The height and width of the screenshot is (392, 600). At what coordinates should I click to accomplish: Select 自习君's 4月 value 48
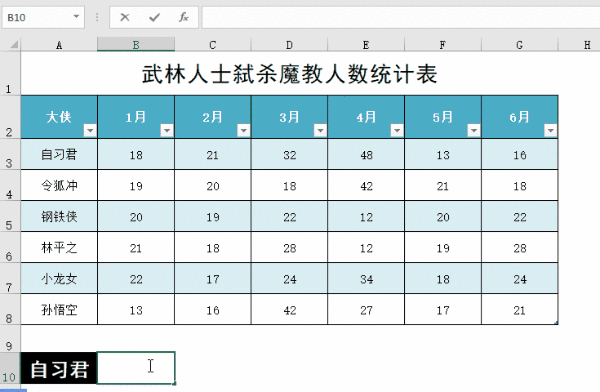[366, 154]
